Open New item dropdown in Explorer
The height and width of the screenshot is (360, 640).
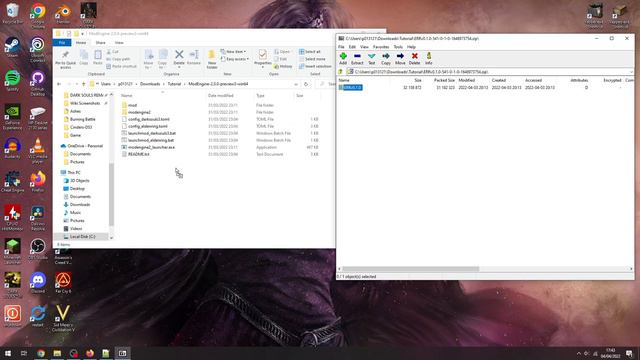[x=233, y=52]
